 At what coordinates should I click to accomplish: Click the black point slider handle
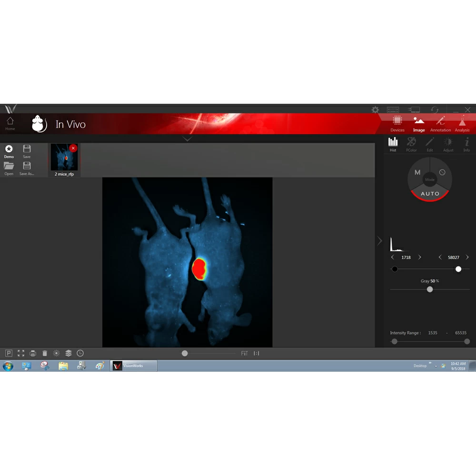[x=395, y=269]
